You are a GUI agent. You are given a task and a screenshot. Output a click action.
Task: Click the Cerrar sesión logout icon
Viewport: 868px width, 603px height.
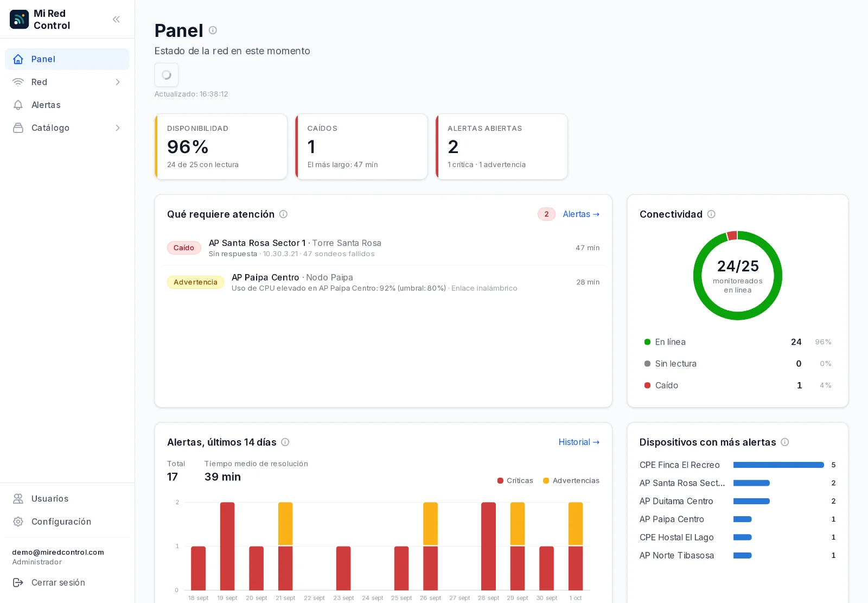(18, 582)
